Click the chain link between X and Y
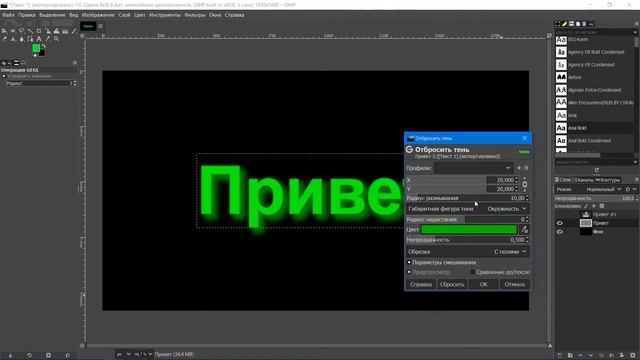The height and width of the screenshot is (360, 640). pyautogui.click(x=524, y=184)
